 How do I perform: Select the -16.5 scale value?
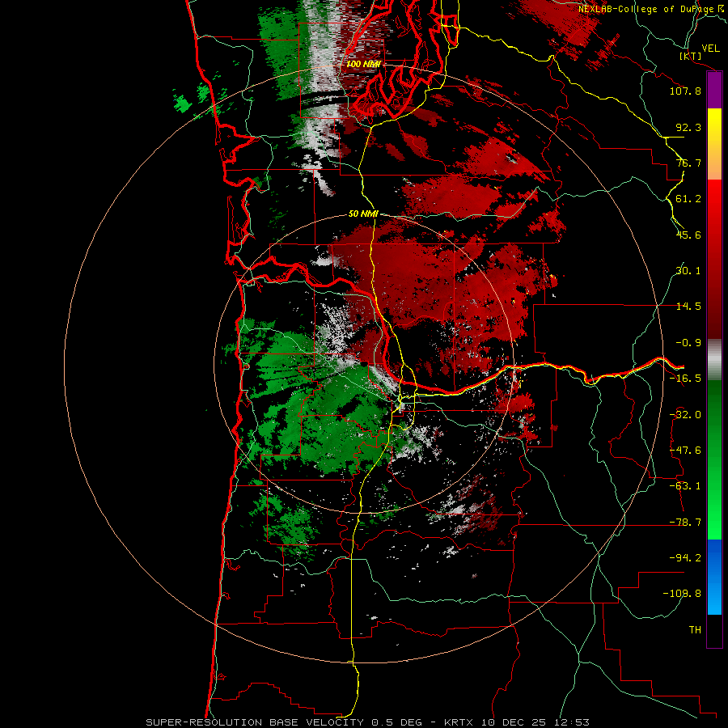click(x=685, y=379)
